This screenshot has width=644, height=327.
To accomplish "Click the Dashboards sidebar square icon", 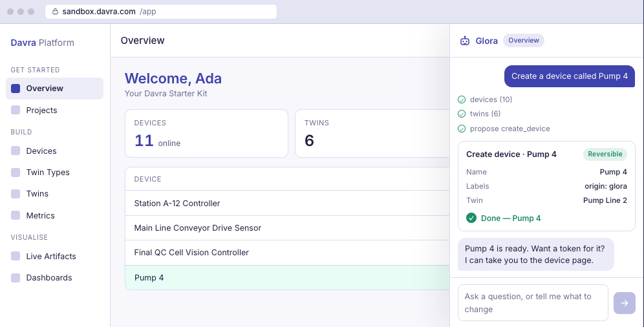I will coord(16,278).
